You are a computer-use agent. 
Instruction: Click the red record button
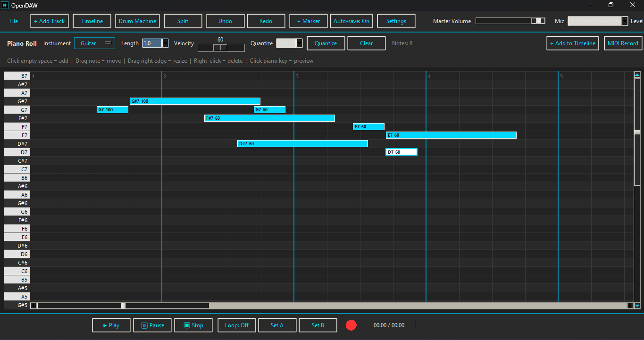(351, 325)
